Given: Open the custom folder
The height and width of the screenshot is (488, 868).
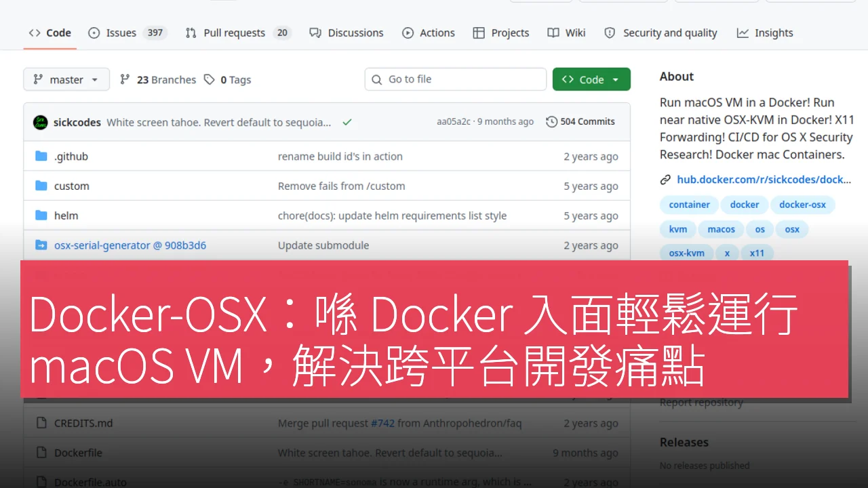Looking at the screenshot, I should (71, 186).
